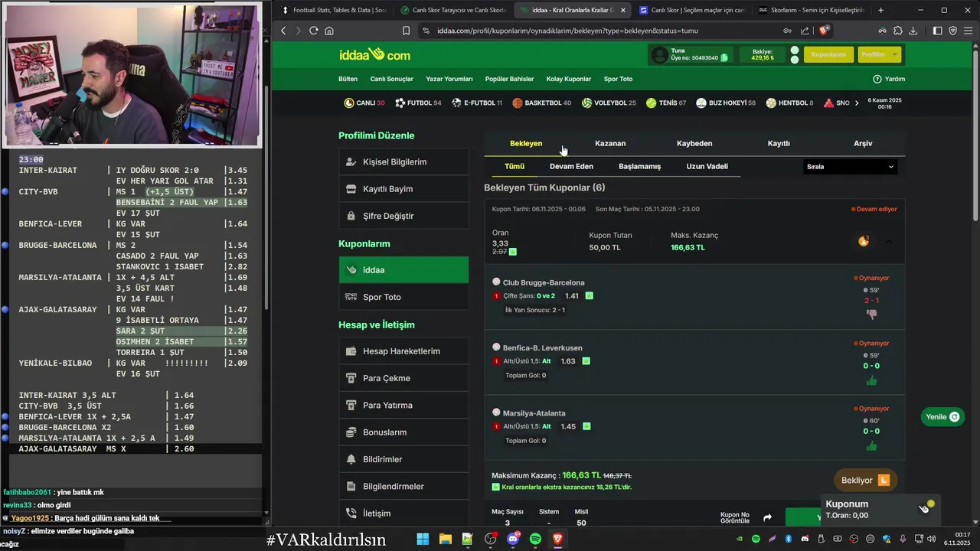Open Discord from the taskbar
980x551 pixels.
[513, 540]
